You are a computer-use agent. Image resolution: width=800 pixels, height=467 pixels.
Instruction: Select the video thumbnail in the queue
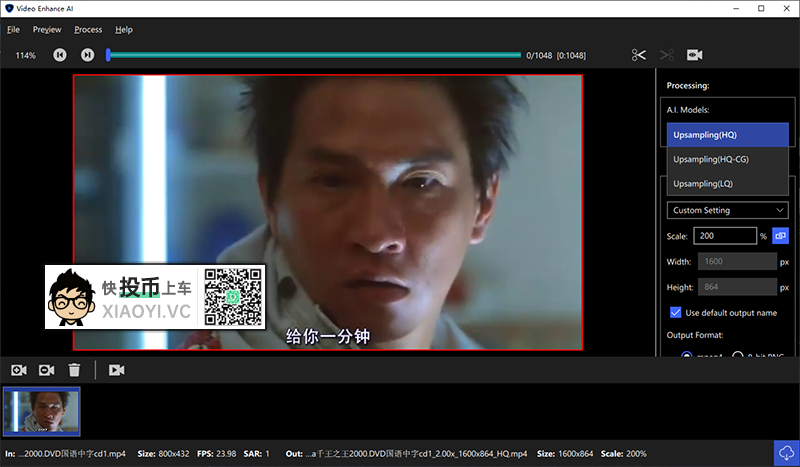[x=42, y=412]
